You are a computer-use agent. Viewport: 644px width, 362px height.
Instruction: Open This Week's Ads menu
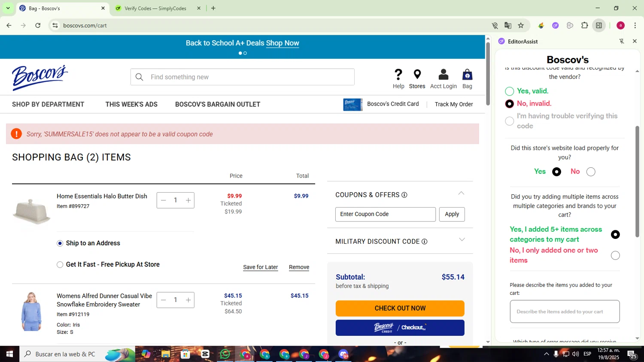point(131,104)
